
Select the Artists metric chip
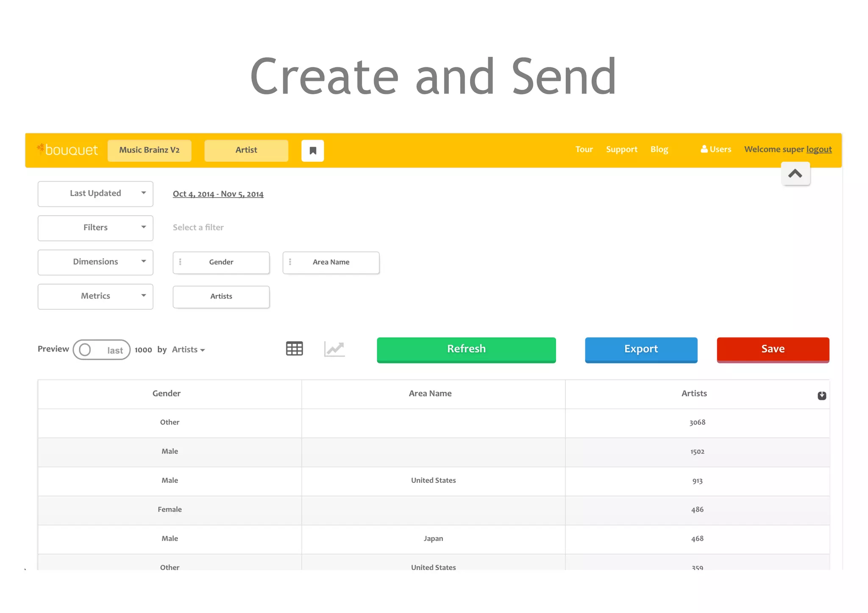click(221, 297)
